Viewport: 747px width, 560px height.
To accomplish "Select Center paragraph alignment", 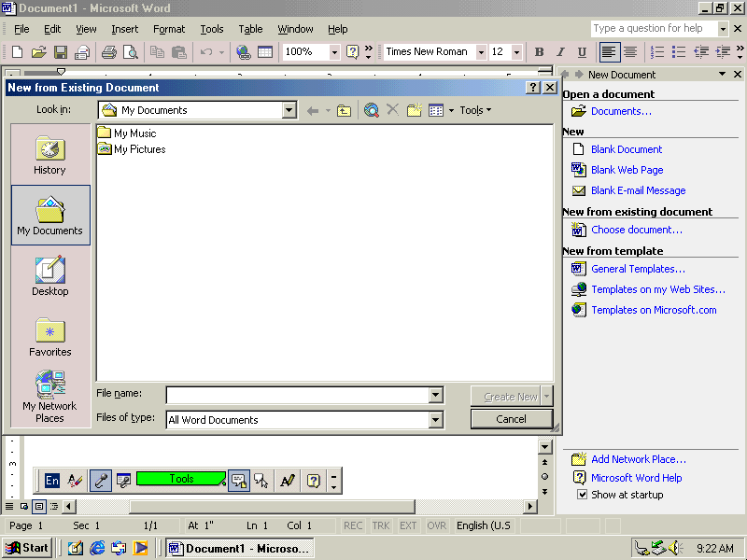I will (x=629, y=51).
